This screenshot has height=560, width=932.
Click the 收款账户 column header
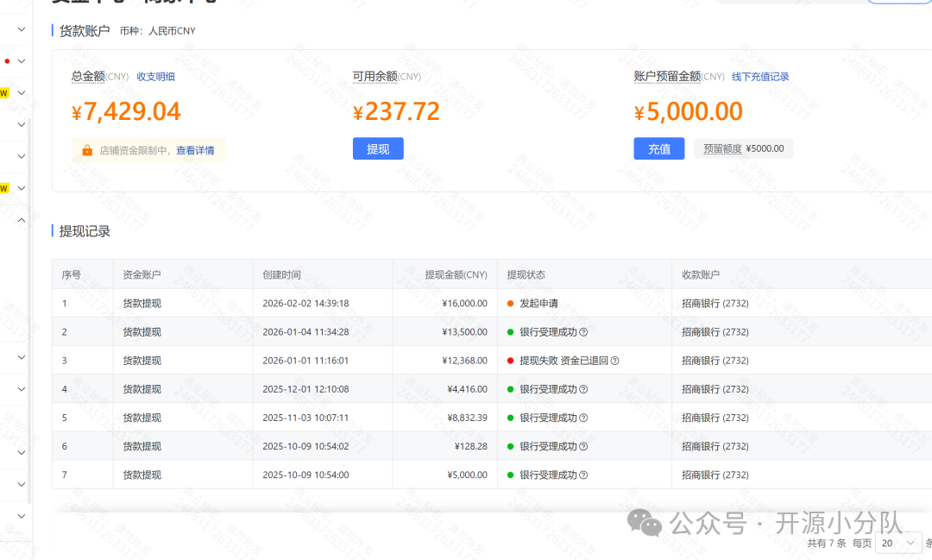click(x=701, y=274)
